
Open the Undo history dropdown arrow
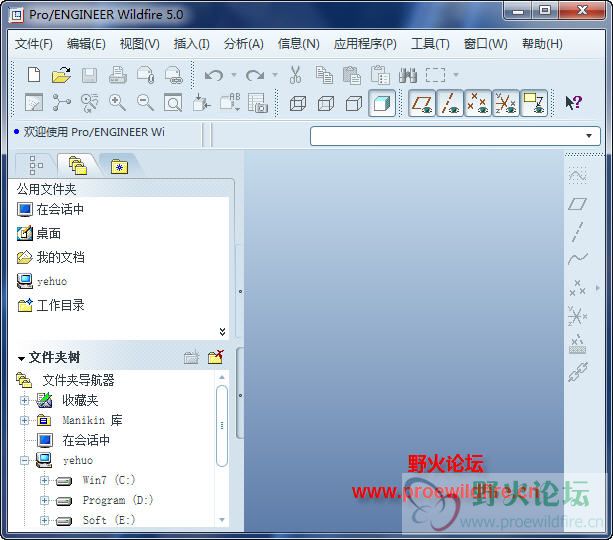point(234,74)
